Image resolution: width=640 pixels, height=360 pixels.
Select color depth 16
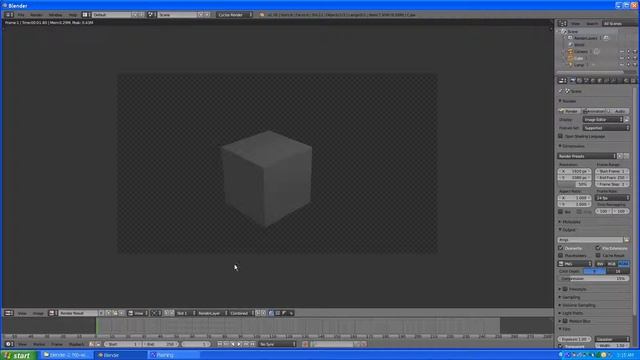click(618, 271)
